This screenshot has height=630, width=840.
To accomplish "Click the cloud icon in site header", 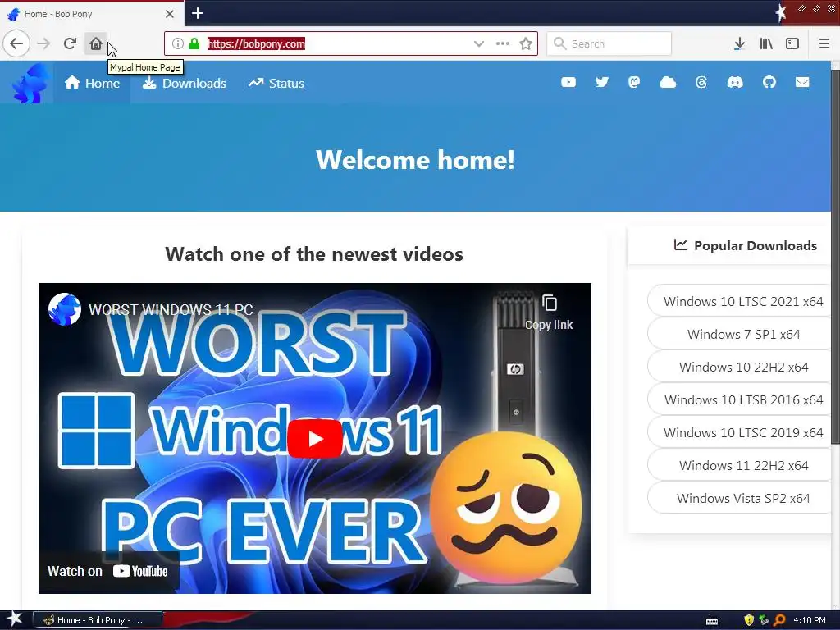I will pyautogui.click(x=668, y=82).
